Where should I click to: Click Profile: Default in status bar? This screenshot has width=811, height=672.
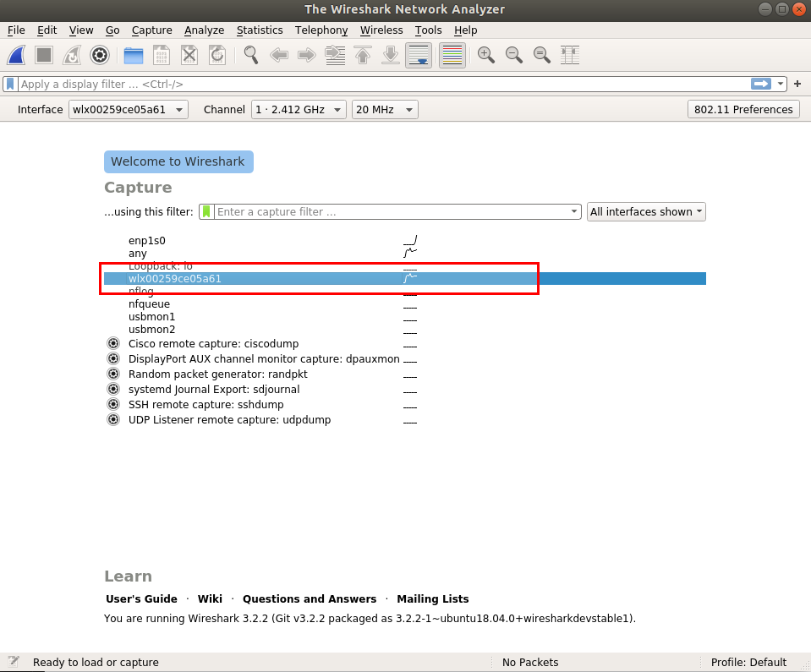coord(748,662)
